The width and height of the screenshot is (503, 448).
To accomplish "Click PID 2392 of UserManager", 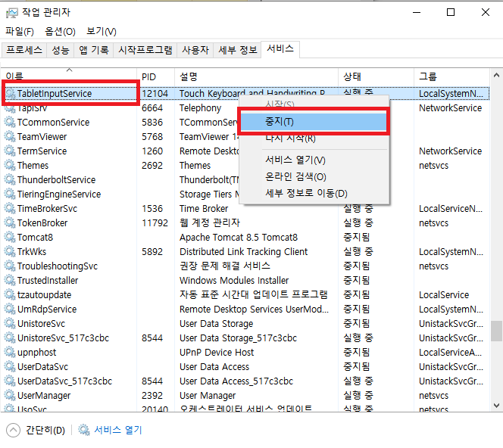I will click(x=152, y=396).
